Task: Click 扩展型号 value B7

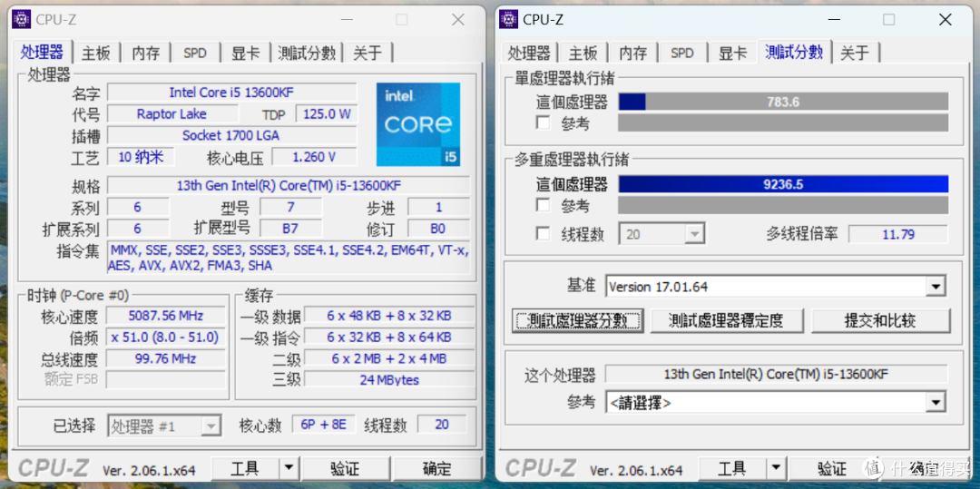Action: [x=290, y=228]
